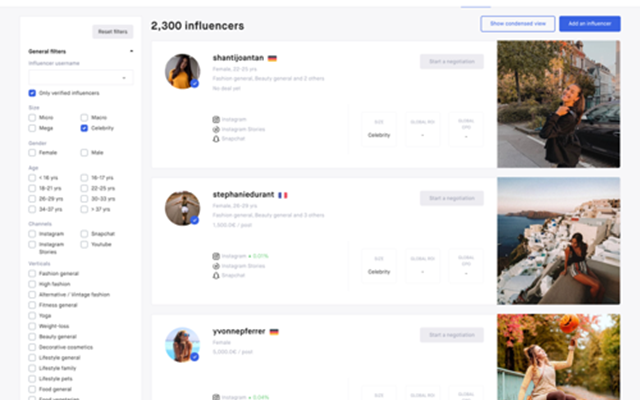Open stephaniedurant profile name link
640x400 pixels.
pyautogui.click(x=243, y=195)
